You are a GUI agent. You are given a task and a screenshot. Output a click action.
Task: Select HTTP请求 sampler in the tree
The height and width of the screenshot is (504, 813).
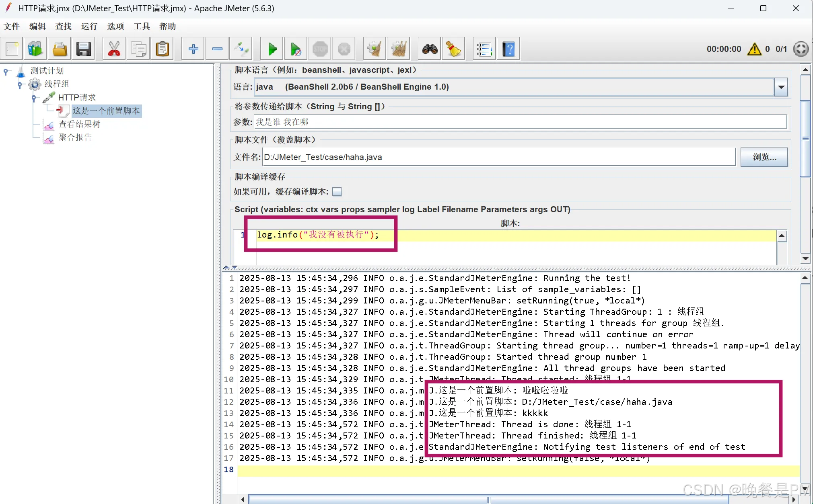tap(77, 98)
